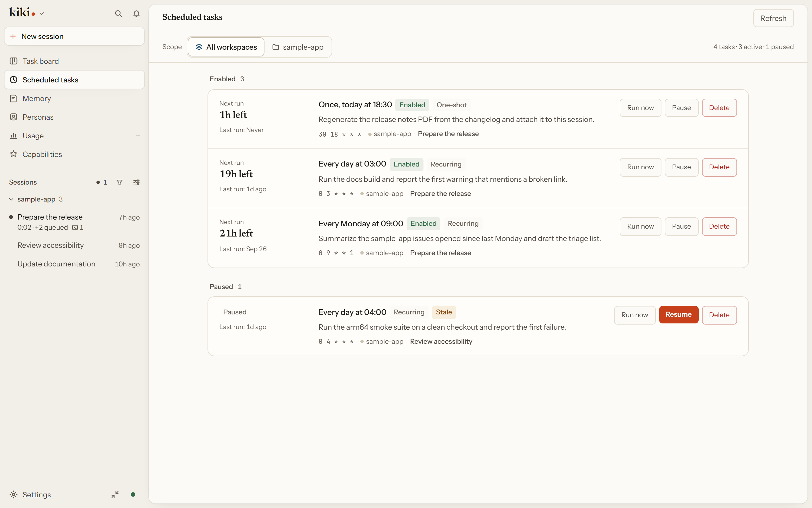Image resolution: width=812 pixels, height=508 pixels.
Task: Open the search icon in sidebar header
Action: 118,14
